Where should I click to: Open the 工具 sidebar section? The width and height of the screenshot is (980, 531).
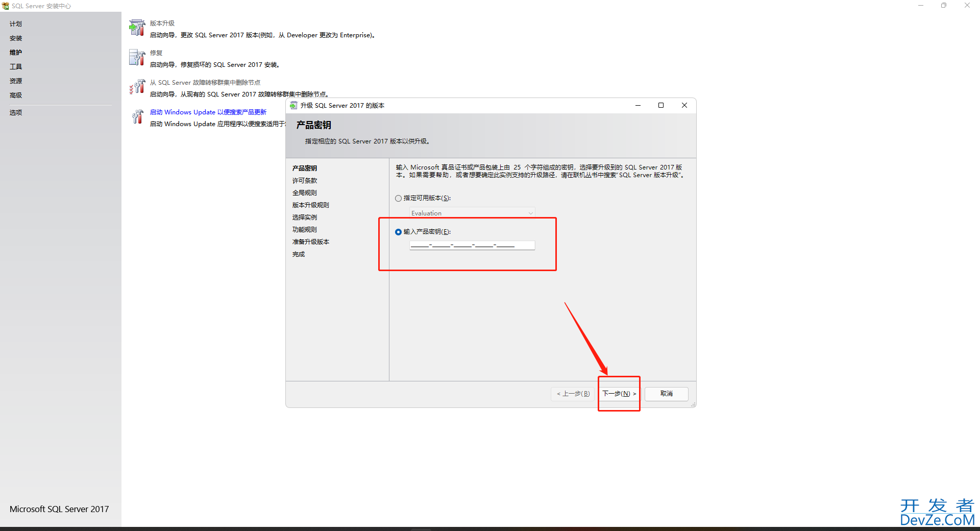pyautogui.click(x=16, y=67)
